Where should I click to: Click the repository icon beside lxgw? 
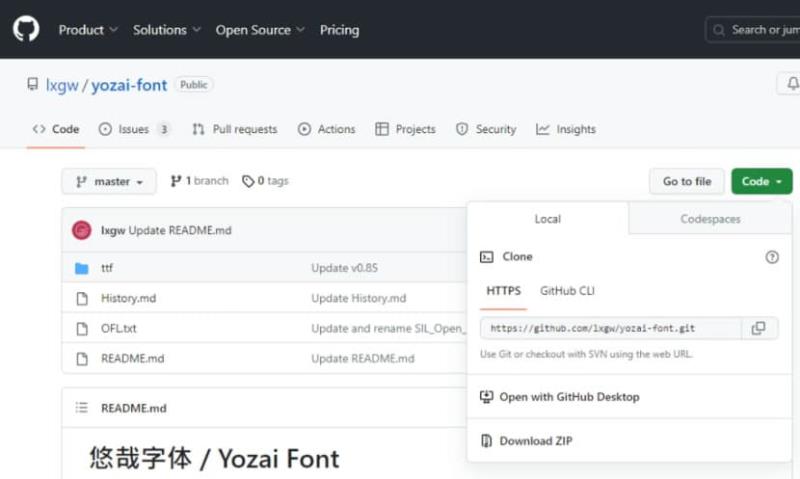tap(33, 84)
